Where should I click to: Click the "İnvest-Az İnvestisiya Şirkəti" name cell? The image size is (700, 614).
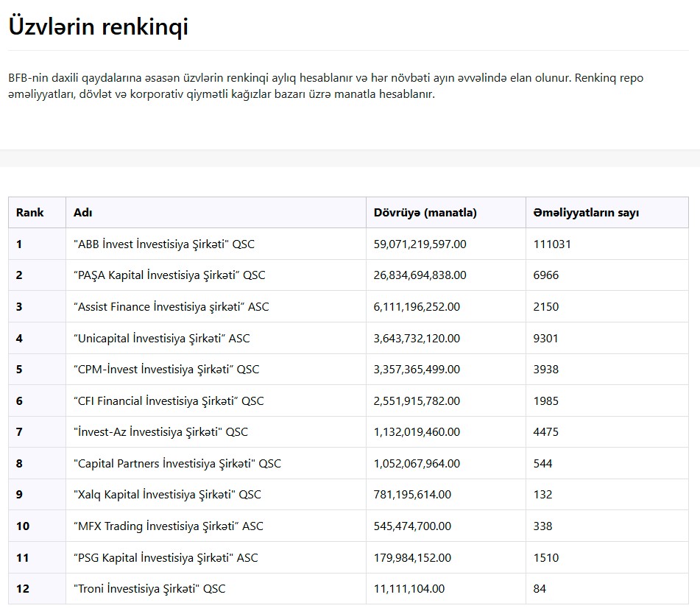pos(161,432)
